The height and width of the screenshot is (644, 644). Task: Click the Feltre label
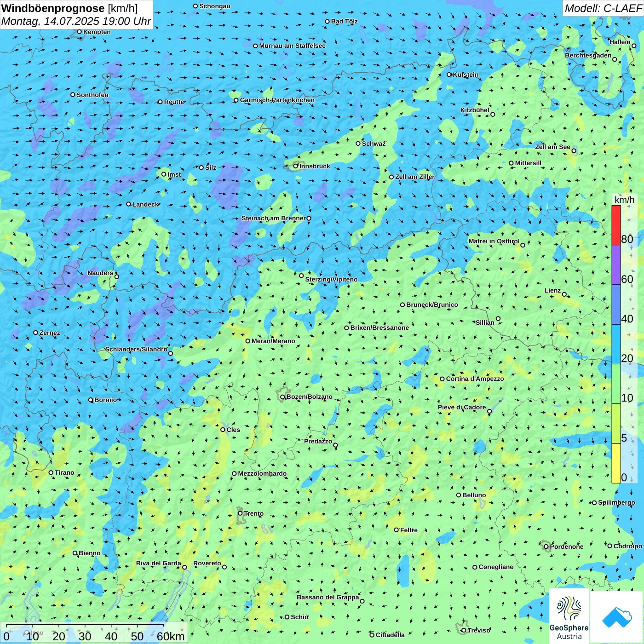tap(409, 530)
